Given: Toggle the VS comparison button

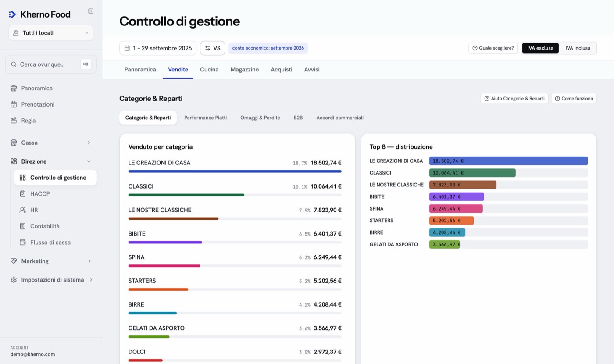Looking at the screenshot, I should click(213, 48).
